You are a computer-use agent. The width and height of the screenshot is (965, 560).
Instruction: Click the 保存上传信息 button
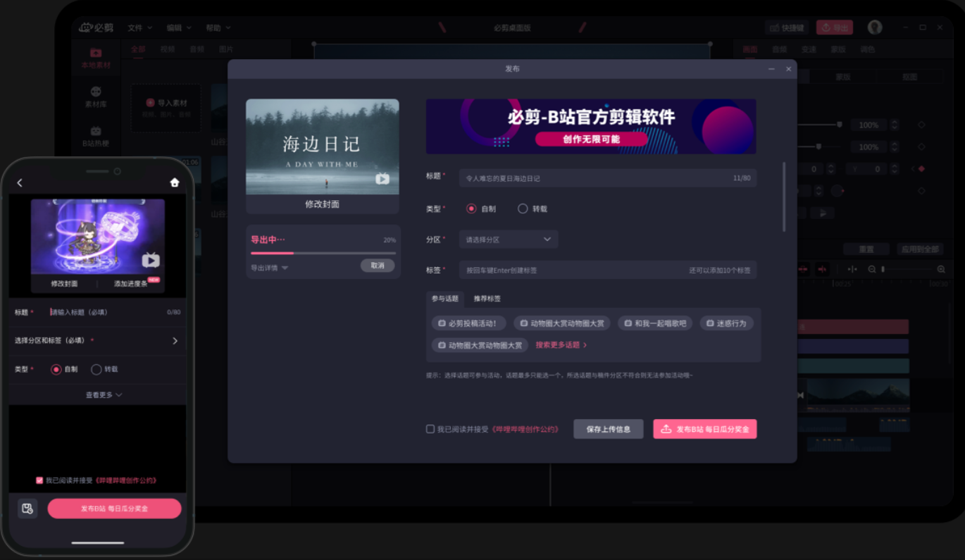pyautogui.click(x=608, y=428)
